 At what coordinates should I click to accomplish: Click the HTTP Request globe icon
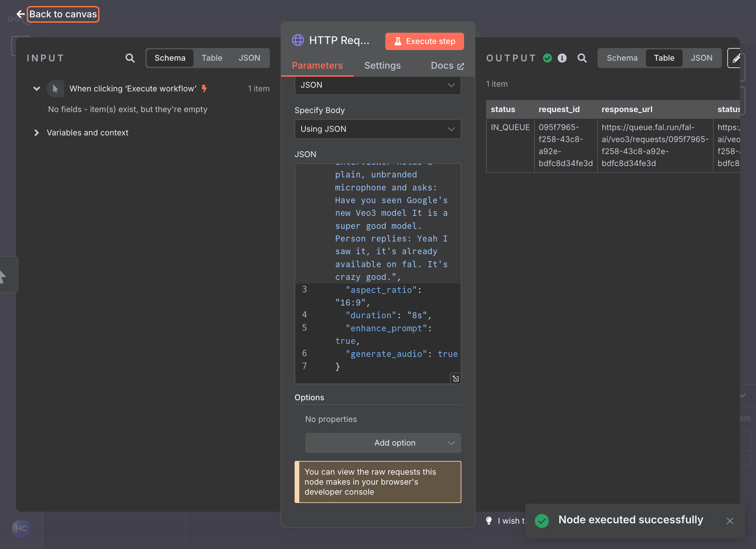pyautogui.click(x=298, y=40)
